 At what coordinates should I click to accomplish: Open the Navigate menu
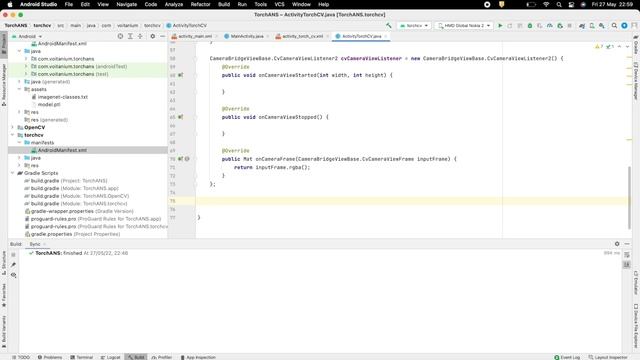point(127,4)
